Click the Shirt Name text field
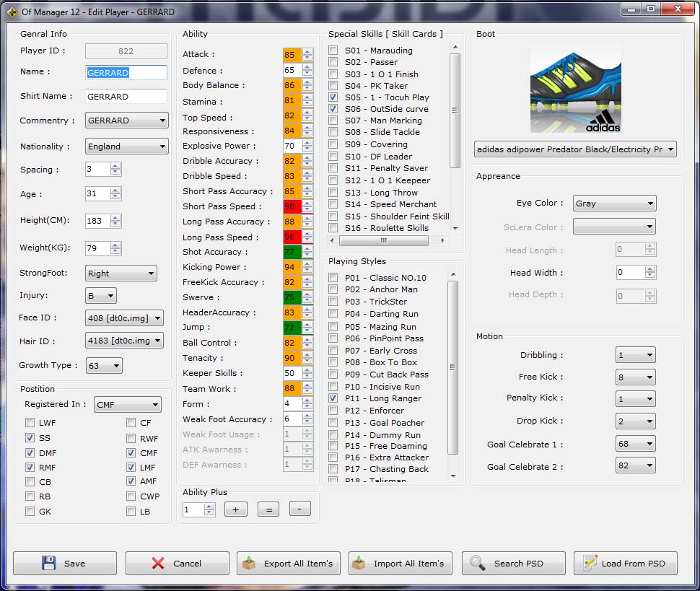This screenshot has height=591, width=700. [x=126, y=96]
